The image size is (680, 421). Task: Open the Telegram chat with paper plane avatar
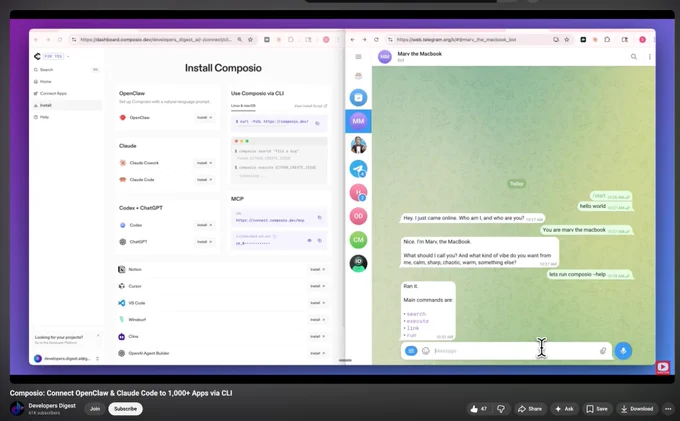358,169
